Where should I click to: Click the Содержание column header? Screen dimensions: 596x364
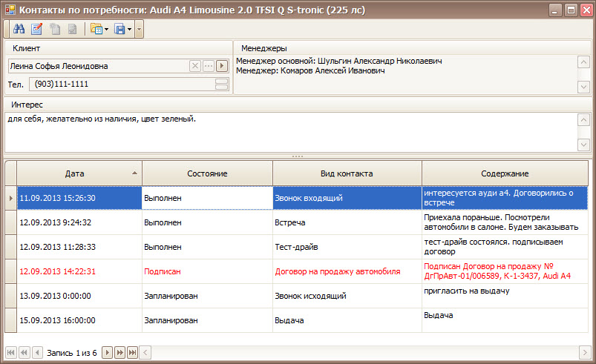click(504, 173)
